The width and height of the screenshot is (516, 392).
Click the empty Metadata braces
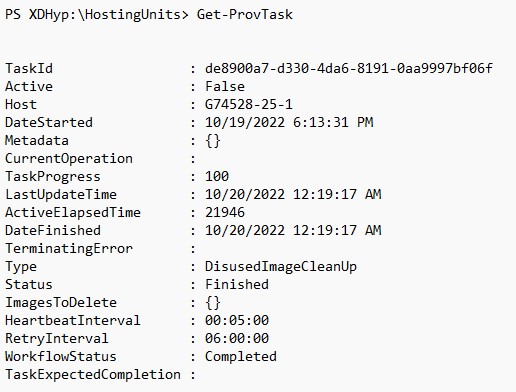[x=213, y=141]
